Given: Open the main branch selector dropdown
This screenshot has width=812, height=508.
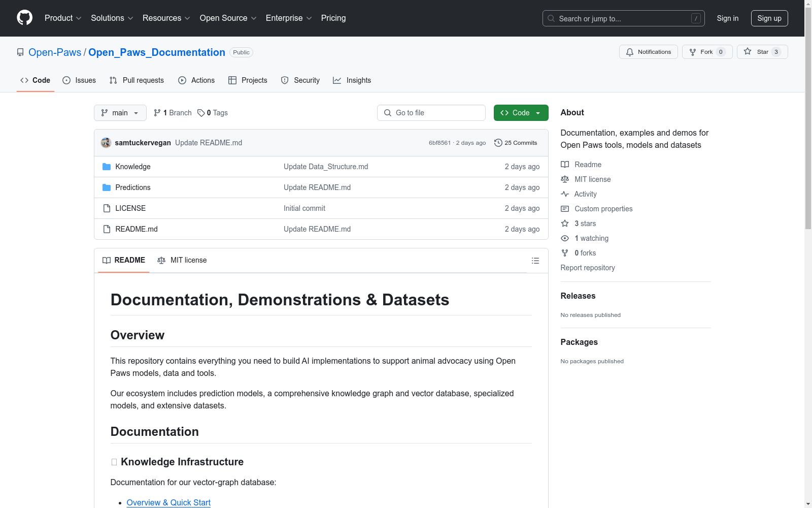Looking at the screenshot, I should tap(120, 113).
